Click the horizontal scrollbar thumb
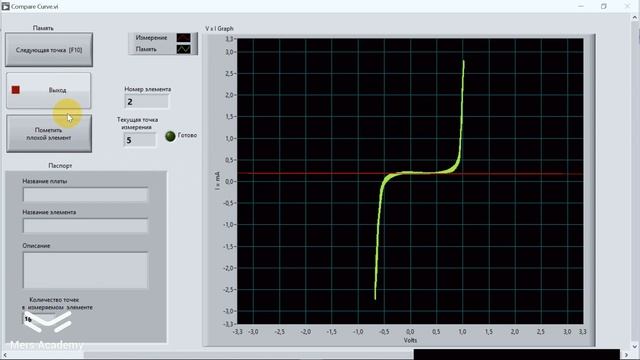Viewport: 640px width, 360px height. tap(249, 355)
